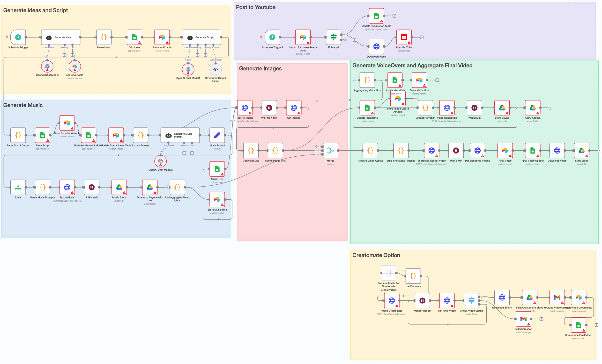The image size is (602, 364).
Task: Select the Generate Music Prompt agent node
Action: tap(180, 135)
